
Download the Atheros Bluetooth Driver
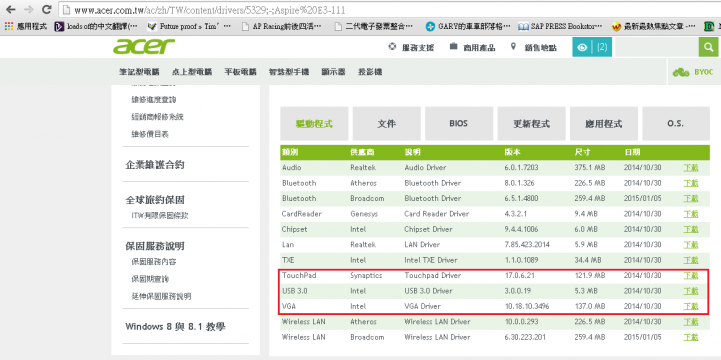point(691,183)
